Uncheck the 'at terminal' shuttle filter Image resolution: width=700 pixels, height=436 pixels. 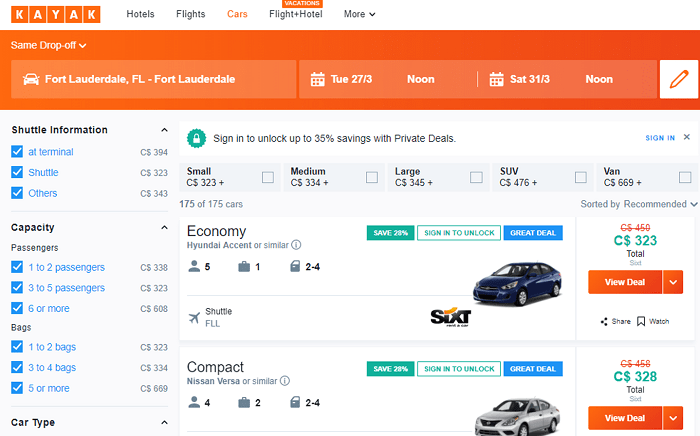tap(17, 152)
